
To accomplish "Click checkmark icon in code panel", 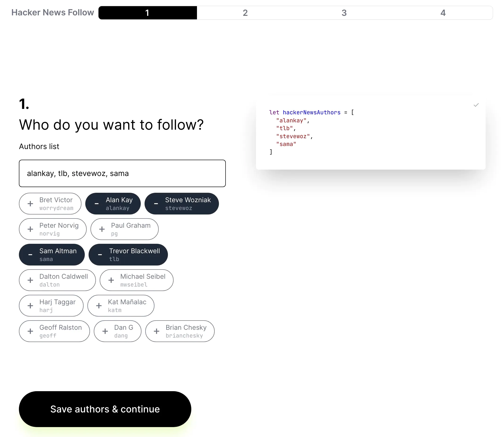I will (476, 105).
